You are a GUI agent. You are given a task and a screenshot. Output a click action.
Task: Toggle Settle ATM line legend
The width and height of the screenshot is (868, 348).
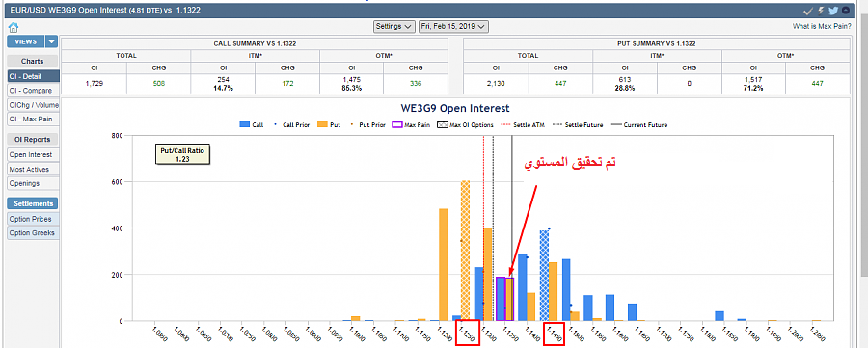(522, 125)
